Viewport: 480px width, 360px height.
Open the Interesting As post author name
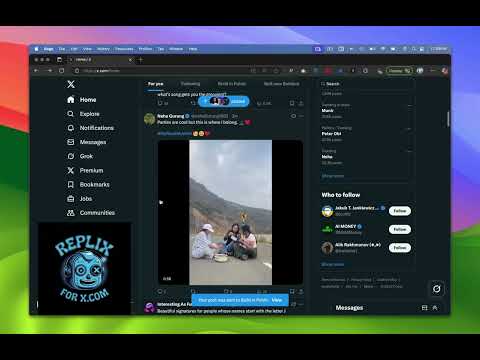pos(174,304)
